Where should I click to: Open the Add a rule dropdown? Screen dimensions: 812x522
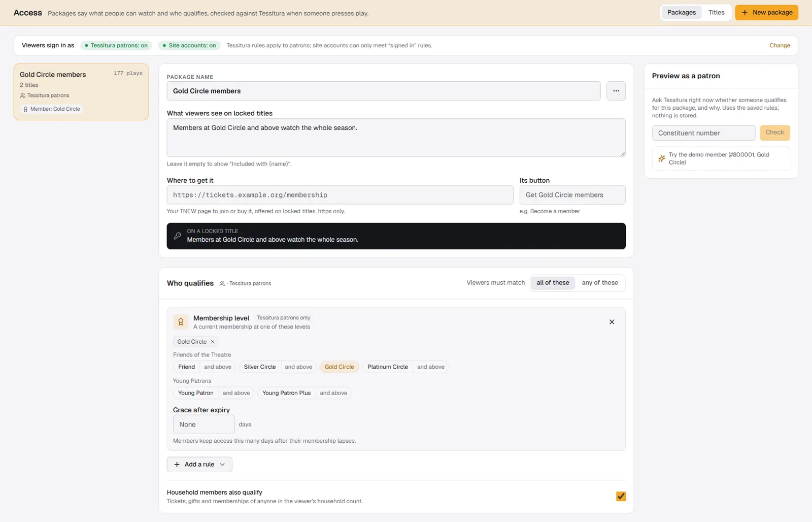coord(199,465)
